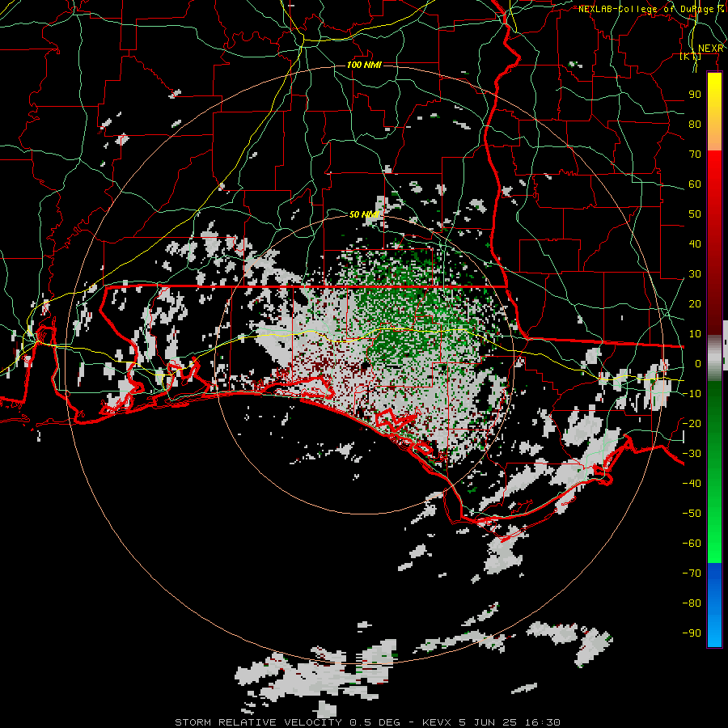728x728 pixels.
Task: Pick the blue segment of the color bar
Action: [x=714, y=604]
